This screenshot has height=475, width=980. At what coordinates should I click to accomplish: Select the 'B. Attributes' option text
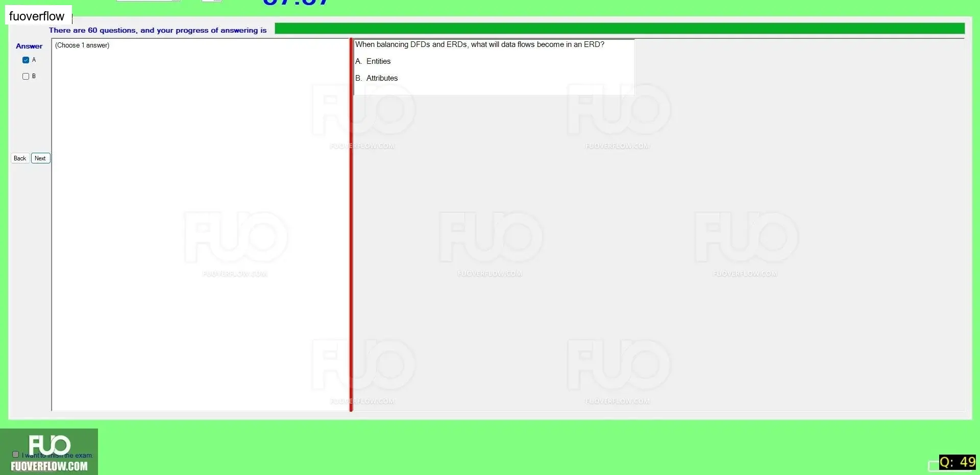pyautogui.click(x=377, y=78)
